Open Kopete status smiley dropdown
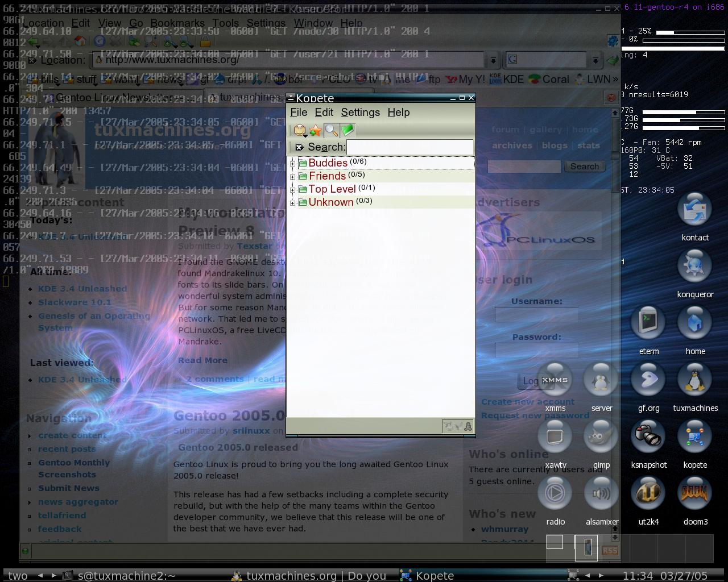Viewport: 728px width, 582px height. tap(300, 131)
